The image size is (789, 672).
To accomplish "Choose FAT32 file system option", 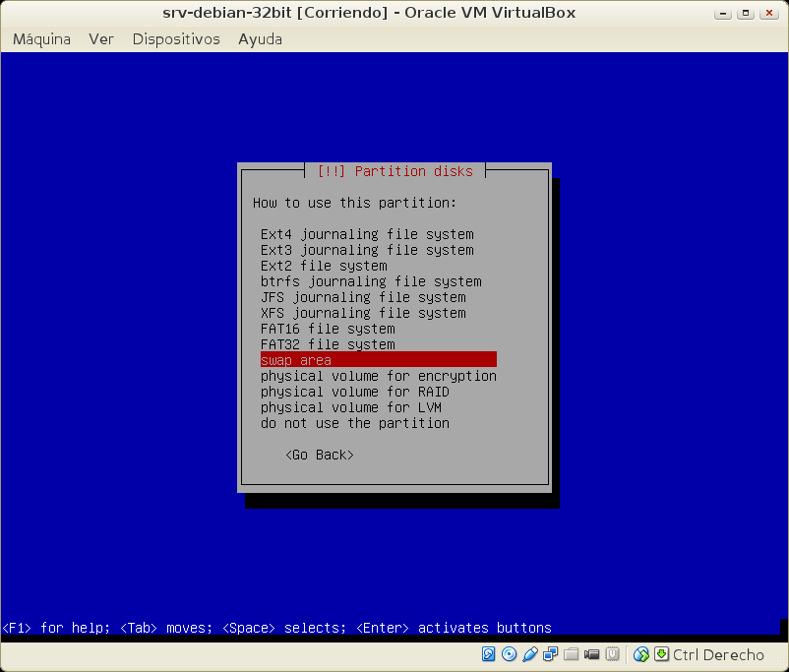I will [328, 344].
